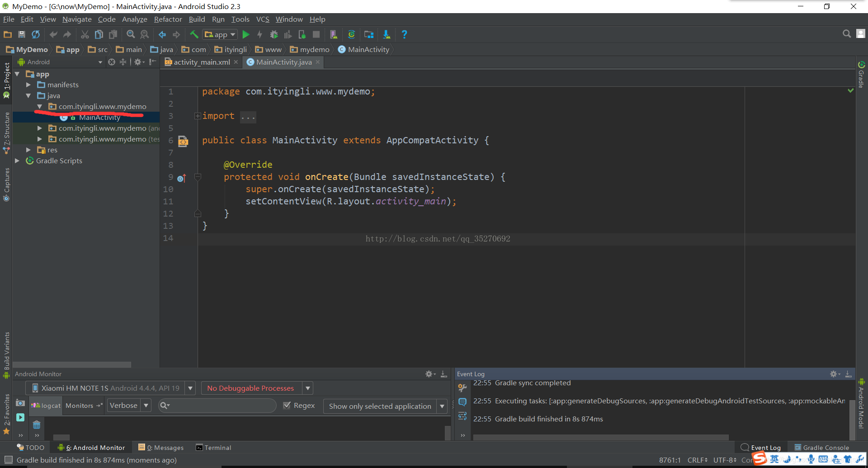The image size is (868, 468).
Task: Open Project Structure icon
Action: tap(369, 34)
